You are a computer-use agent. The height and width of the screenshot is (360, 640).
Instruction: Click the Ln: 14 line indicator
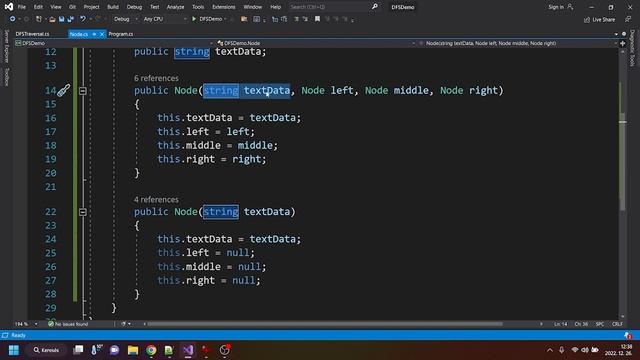point(560,324)
